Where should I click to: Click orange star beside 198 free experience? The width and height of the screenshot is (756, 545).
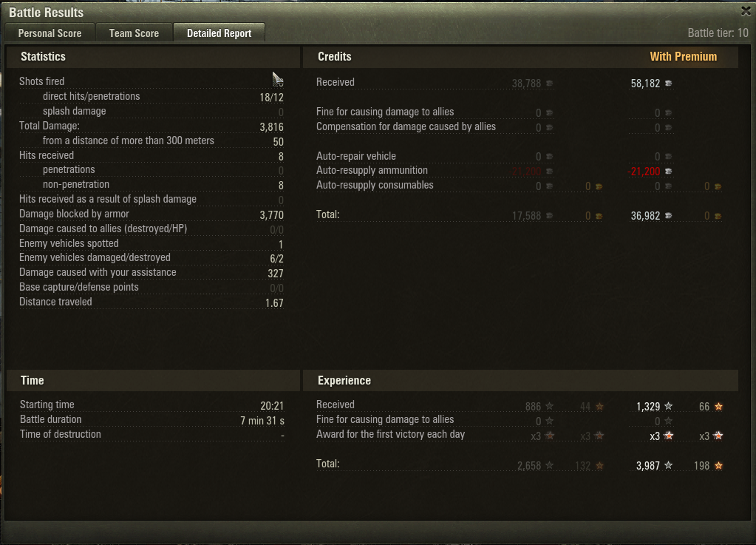coord(718,465)
